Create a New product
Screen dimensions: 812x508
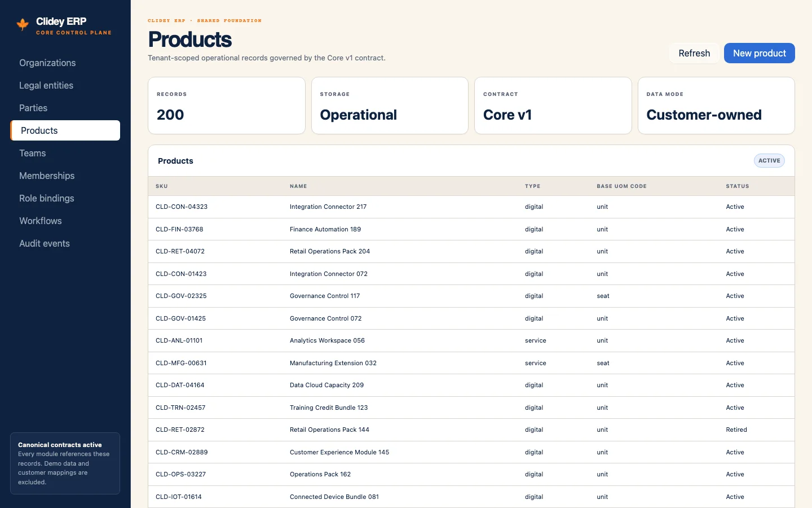[x=760, y=53]
